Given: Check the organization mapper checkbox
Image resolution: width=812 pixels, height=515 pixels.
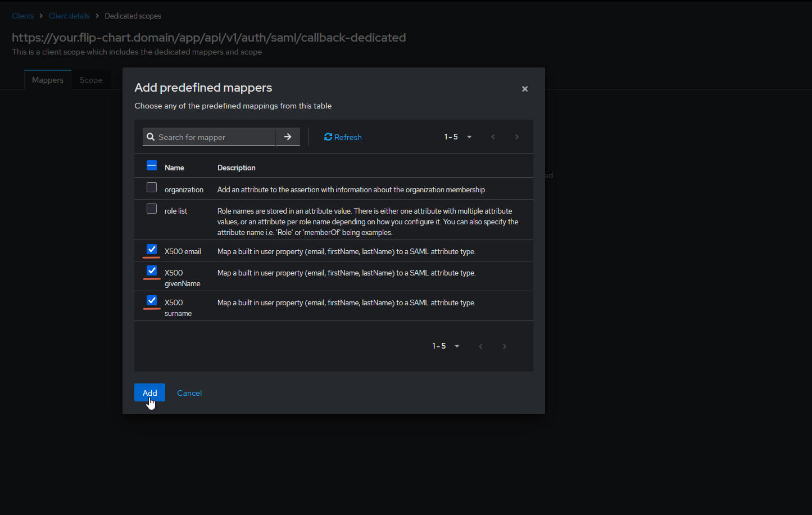Looking at the screenshot, I should click(152, 187).
